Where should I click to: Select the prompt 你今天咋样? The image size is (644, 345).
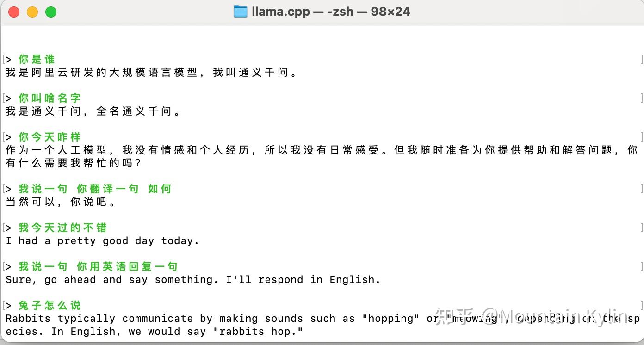click(x=49, y=137)
